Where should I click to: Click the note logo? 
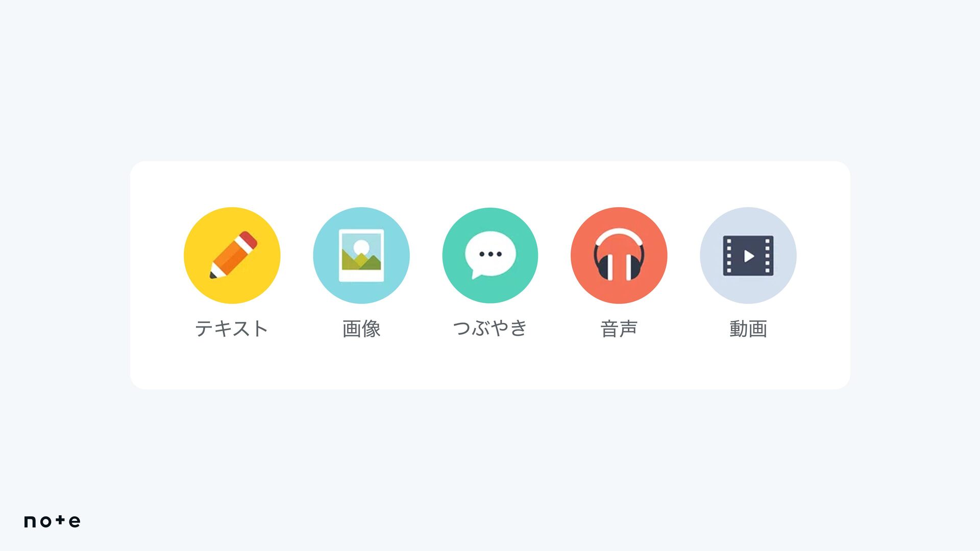(x=52, y=521)
